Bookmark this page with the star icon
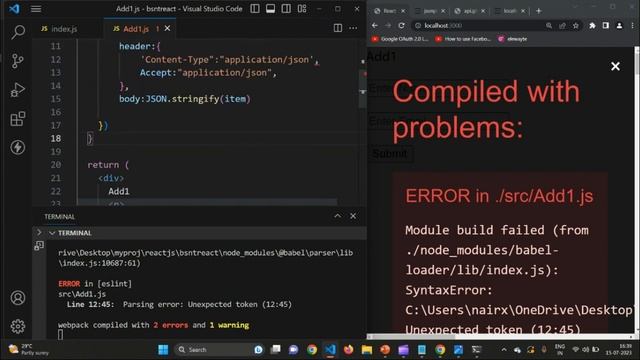Viewport: 640px width, 360px height. pos(576,25)
